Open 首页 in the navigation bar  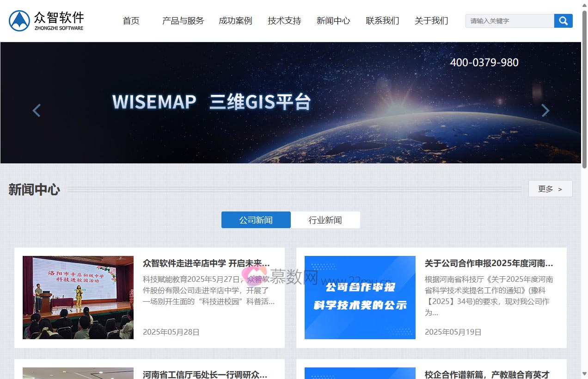click(131, 21)
